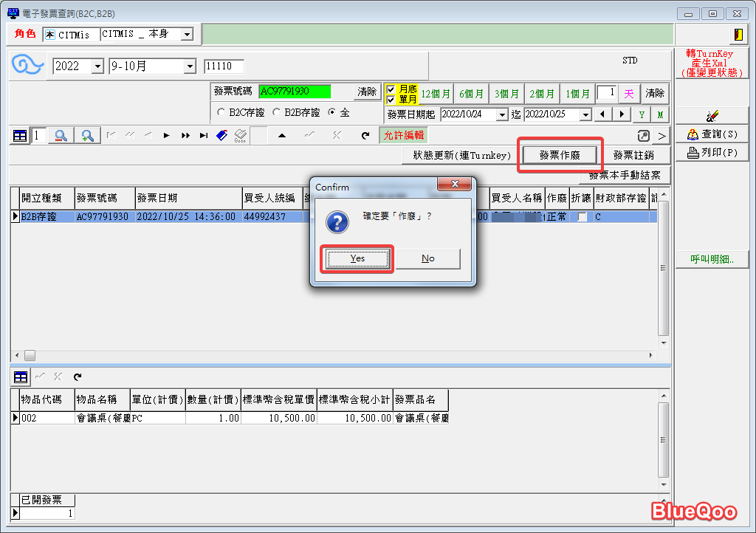Click the key lock icon beside arrow button
This screenshot has height=533, width=756.
click(x=644, y=136)
